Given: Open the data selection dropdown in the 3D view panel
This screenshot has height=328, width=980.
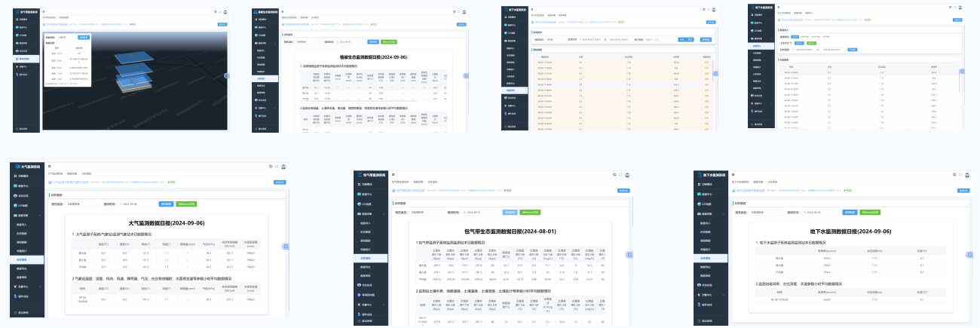Looking at the screenshot, I should [x=66, y=37].
